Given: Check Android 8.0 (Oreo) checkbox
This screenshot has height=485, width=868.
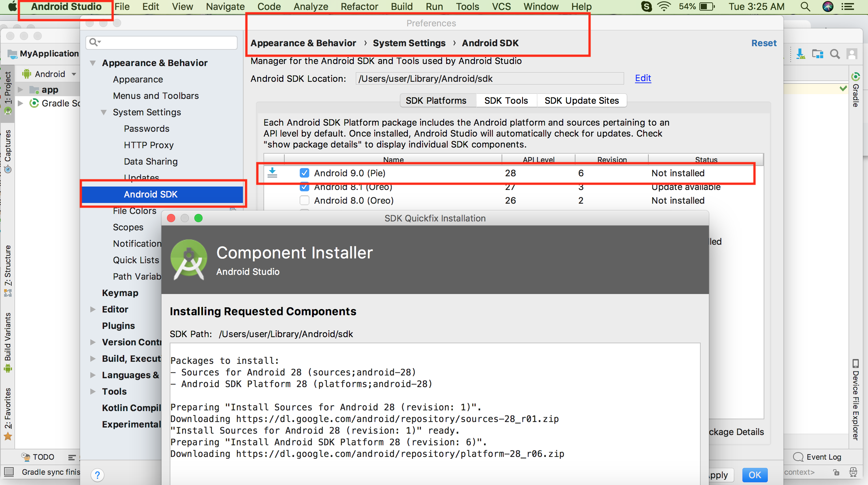Looking at the screenshot, I should (x=304, y=200).
